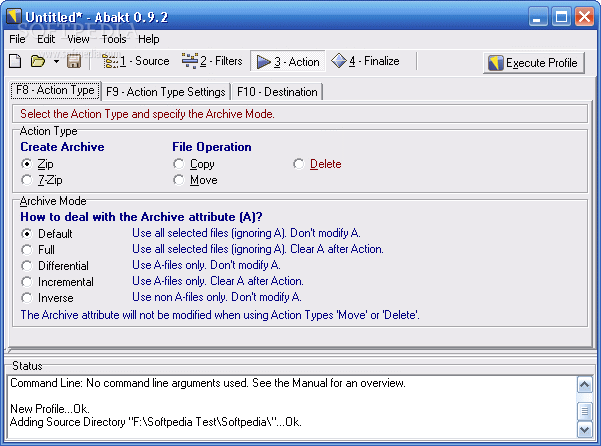Maximize the Abakt window
Screen dimensions: 601x446
point(562,17)
